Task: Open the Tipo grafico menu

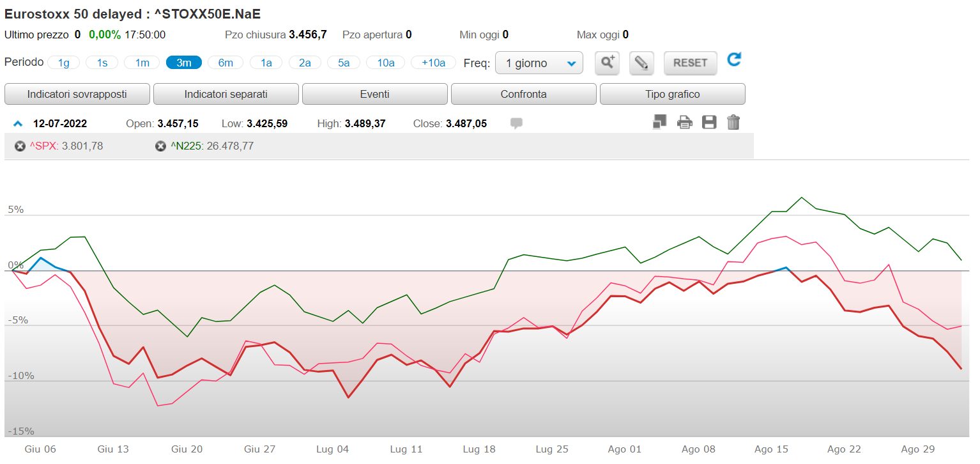Action: point(673,94)
